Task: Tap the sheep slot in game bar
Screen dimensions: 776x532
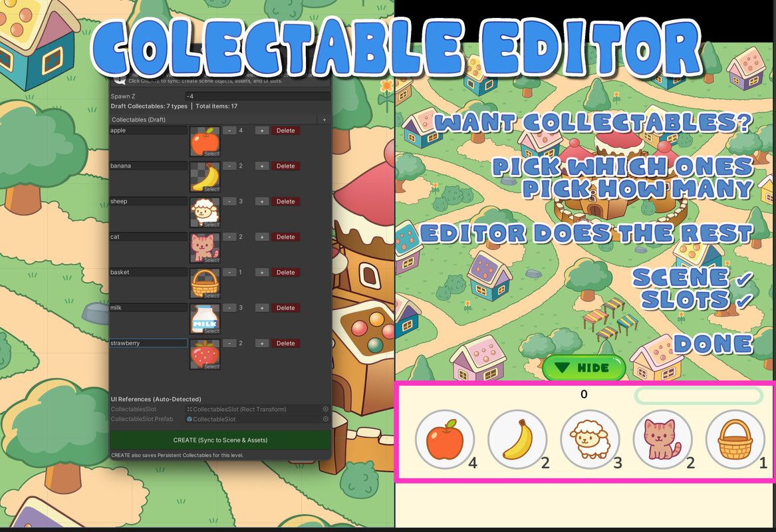Action: [590, 440]
